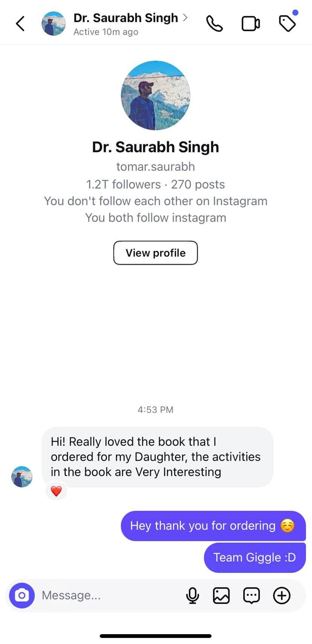312x644 pixels.
Task: Select the "Hey thank you for ordering" message
Action: (213, 526)
